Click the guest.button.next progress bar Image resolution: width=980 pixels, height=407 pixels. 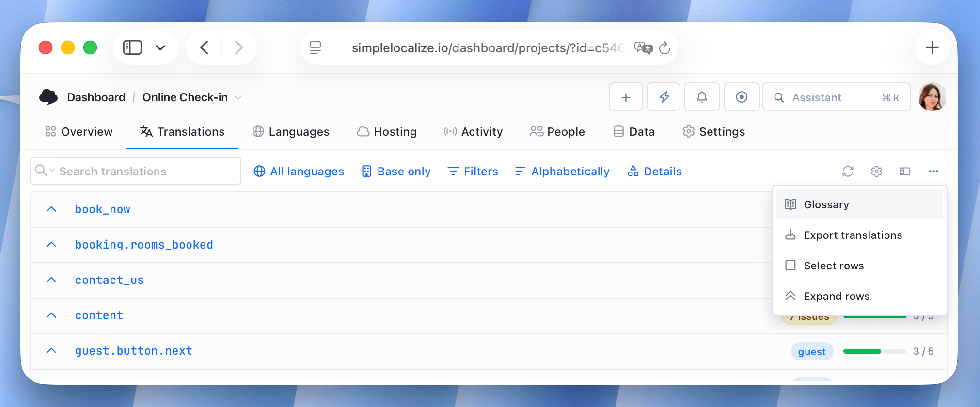click(x=875, y=351)
